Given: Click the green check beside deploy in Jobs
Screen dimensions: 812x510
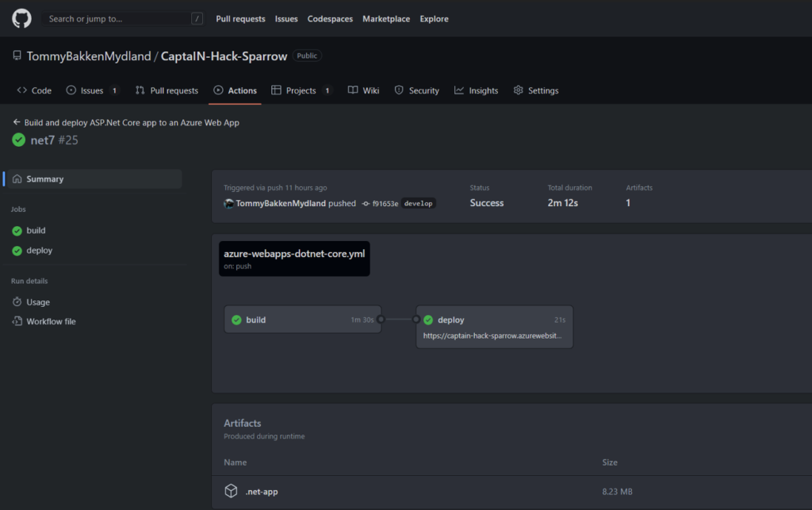Looking at the screenshot, I should pos(17,251).
